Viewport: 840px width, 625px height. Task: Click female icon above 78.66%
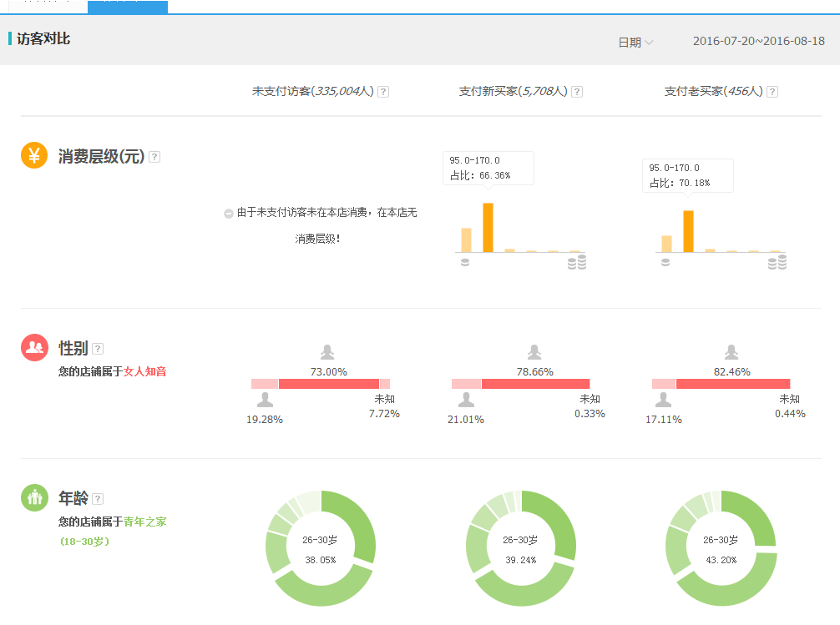(x=534, y=352)
